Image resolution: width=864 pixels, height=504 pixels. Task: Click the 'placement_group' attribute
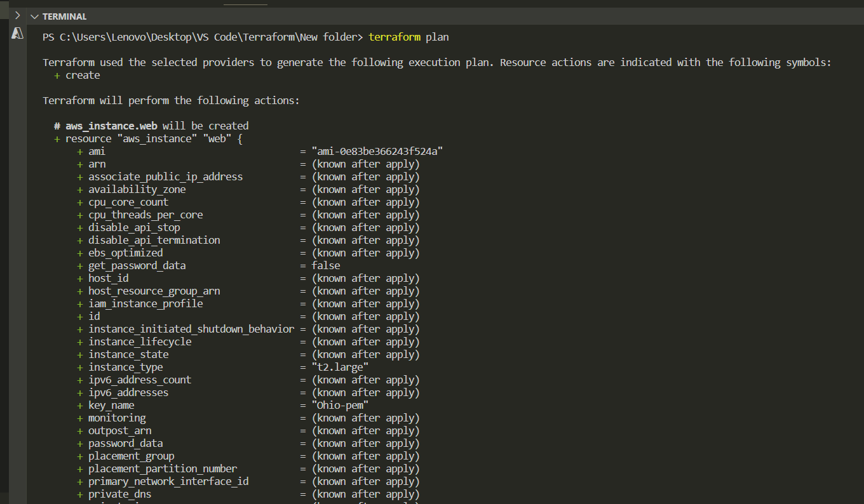(x=131, y=456)
